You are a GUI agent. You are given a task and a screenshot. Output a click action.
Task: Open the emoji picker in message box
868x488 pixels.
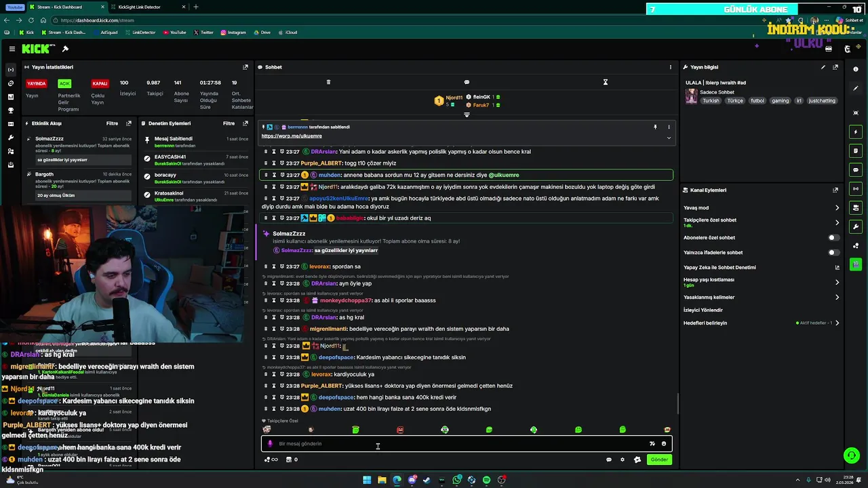[664, 444]
